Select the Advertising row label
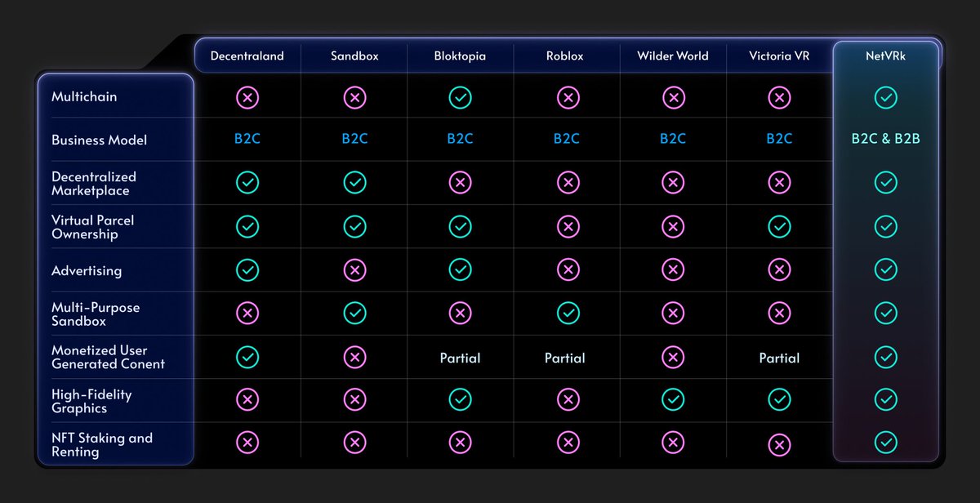The width and height of the screenshot is (980, 503). tap(87, 270)
